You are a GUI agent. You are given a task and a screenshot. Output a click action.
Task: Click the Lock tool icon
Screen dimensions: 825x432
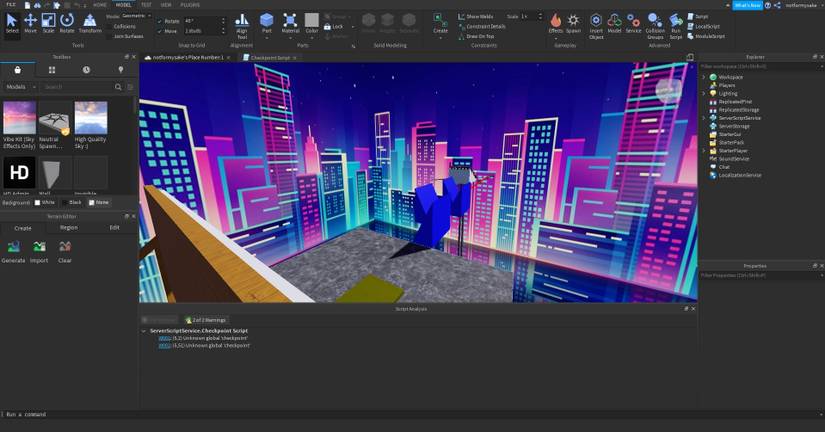(327, 26)
